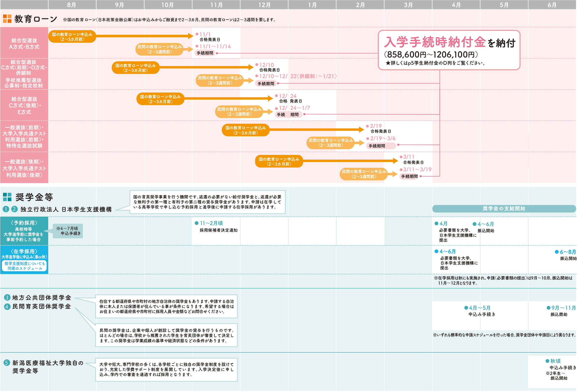Click the 一般選抜(後期) row label
This screenshot has width=577, height=392.
coord(24,168)
